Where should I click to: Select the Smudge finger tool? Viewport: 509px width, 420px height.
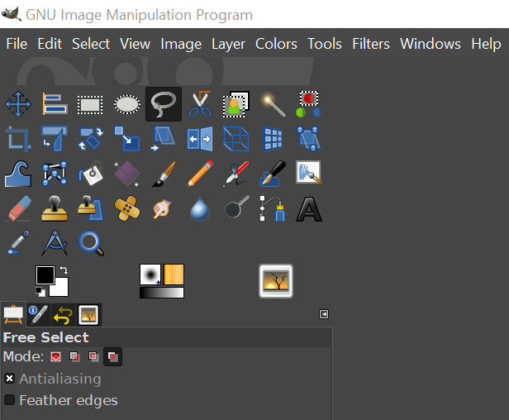pos(162,208)
